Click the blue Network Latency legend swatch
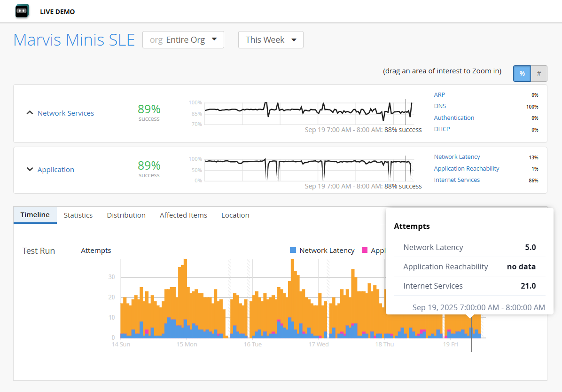Viewport: 562px width, 392px height. tap(293, 251)
